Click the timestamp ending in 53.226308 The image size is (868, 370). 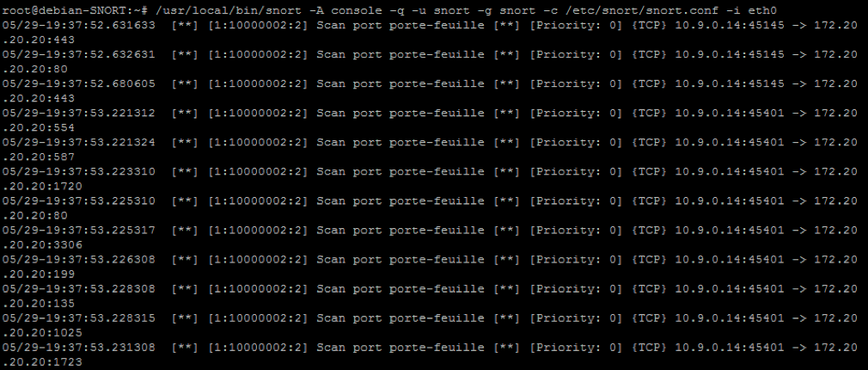pos(78,260)
